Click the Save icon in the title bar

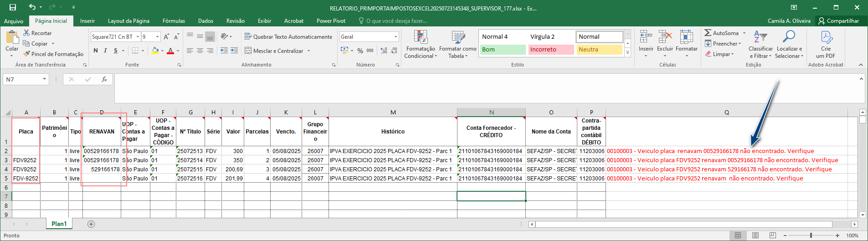[x=13, y=7]
